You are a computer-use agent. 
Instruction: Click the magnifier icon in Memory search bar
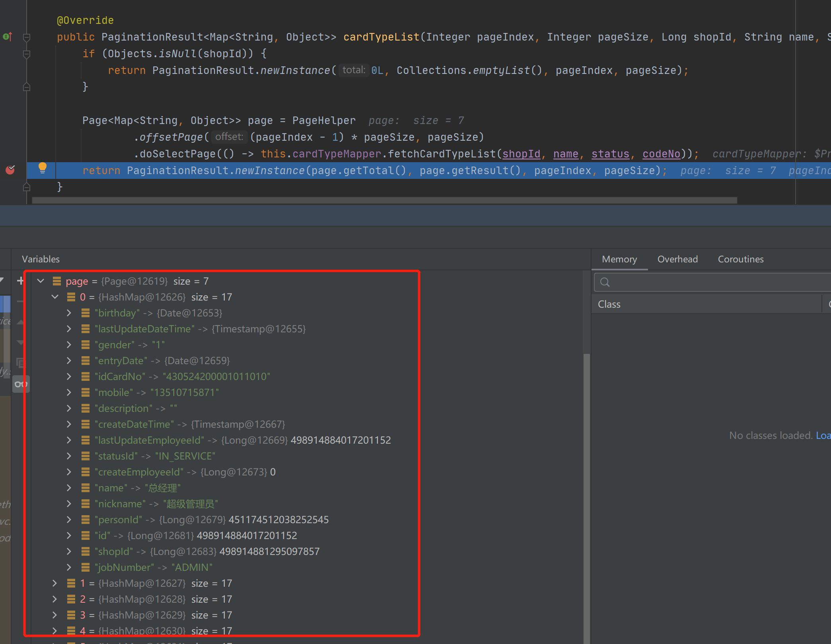[x=605, y=282]
